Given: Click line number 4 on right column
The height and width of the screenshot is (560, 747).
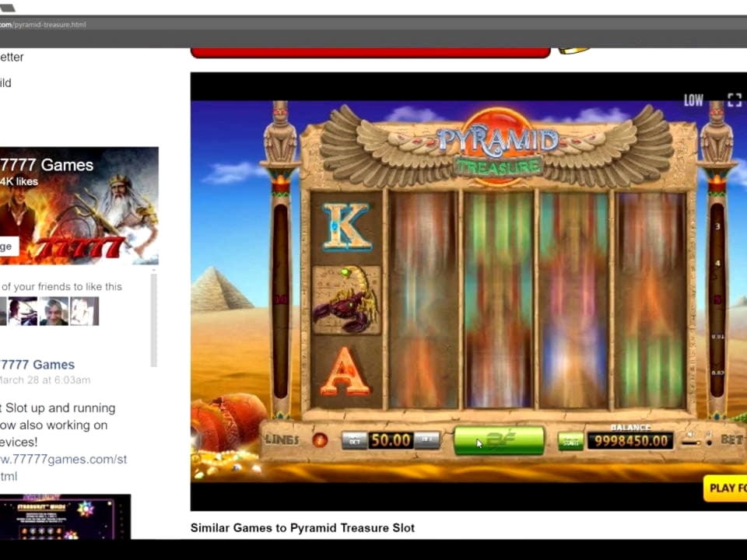Looking at the screenshot, I should [x=717, y=264].
